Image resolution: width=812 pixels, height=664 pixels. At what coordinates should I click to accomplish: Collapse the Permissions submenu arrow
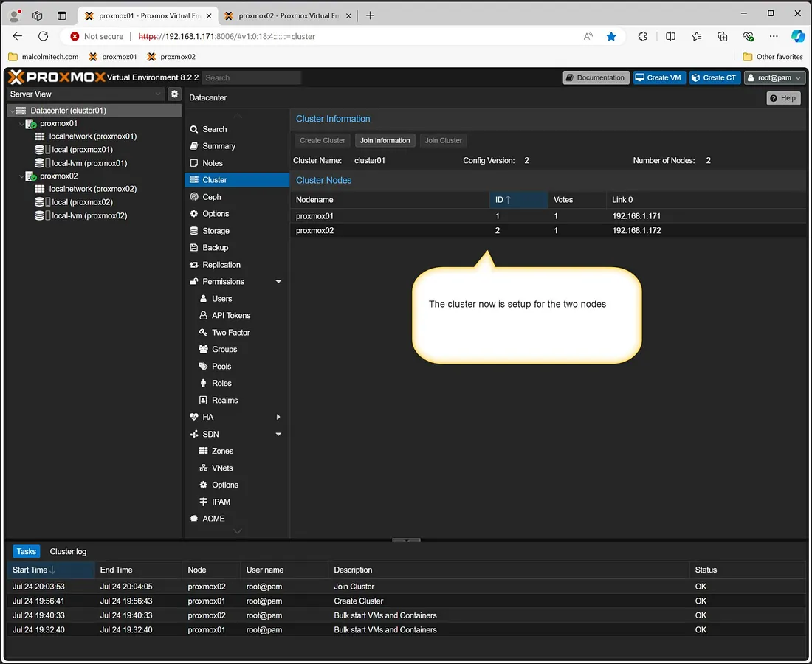(x=278, y=282)
